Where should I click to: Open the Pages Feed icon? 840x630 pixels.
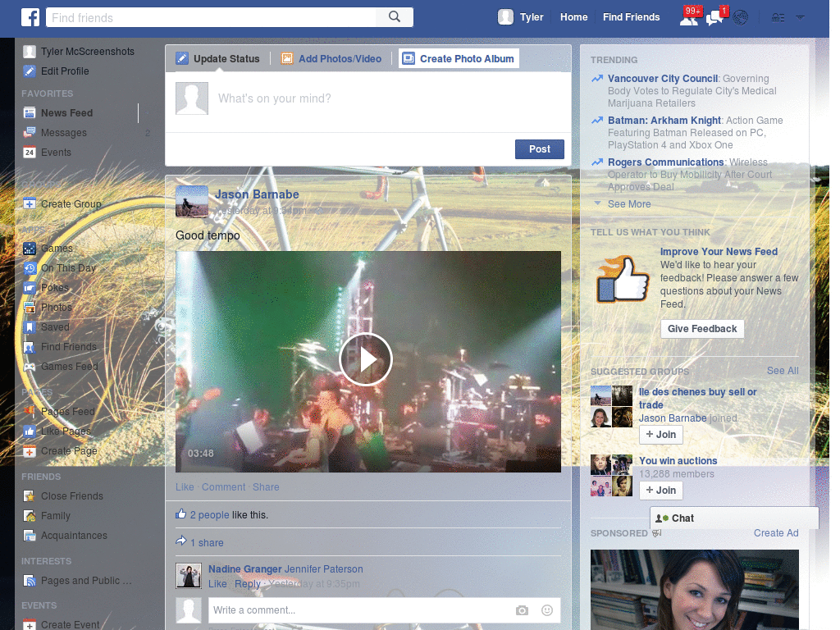point(30,412)
